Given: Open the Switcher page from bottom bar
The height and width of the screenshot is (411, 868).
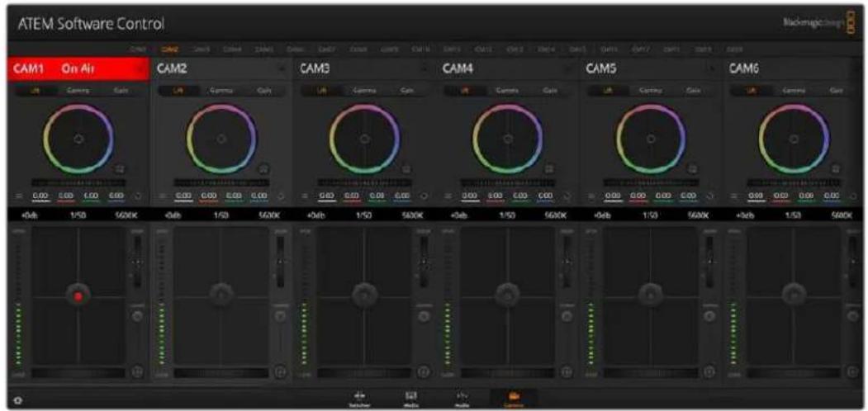Looking at the screenshot, I should (360, 399).
